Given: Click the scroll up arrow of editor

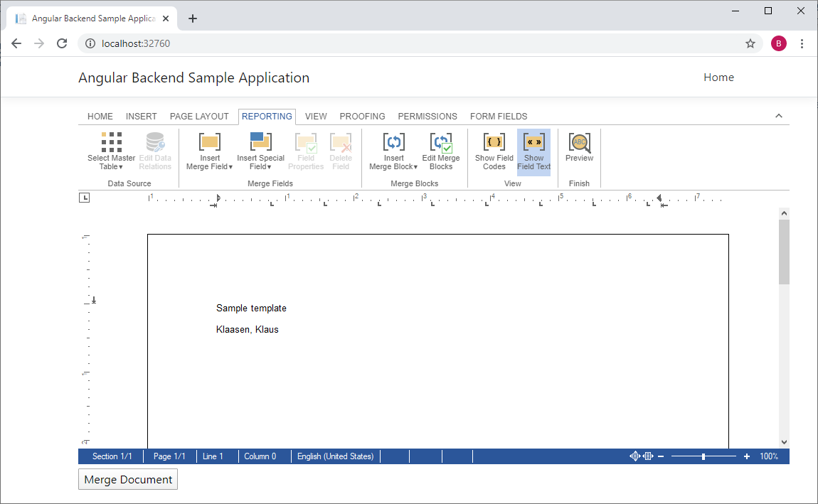Looking at the screenshot, I should [x=784, y=213].
